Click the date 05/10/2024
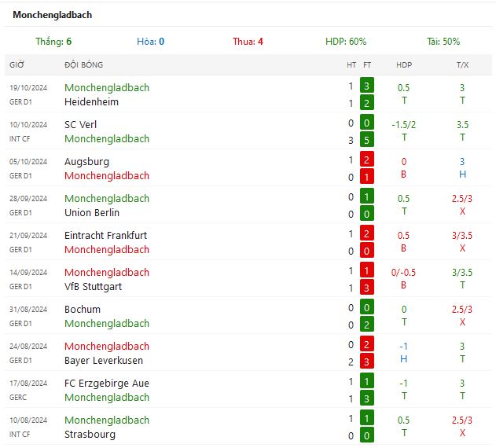 coord(28,162)
